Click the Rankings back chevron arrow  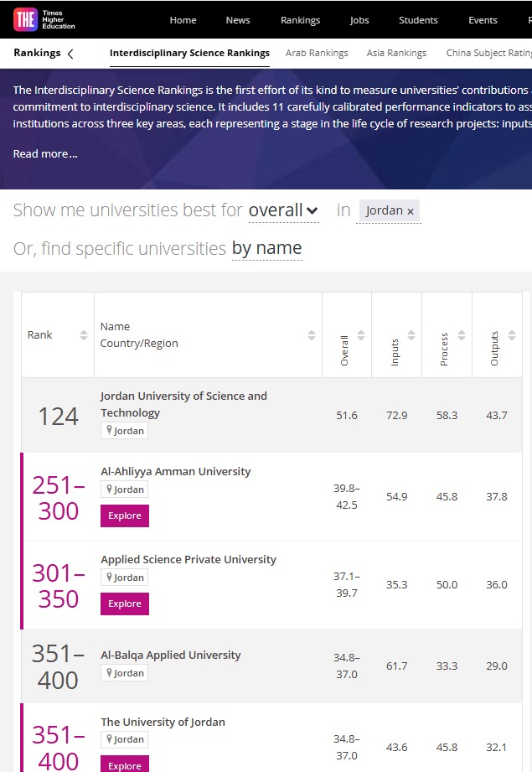click(70, 54)
